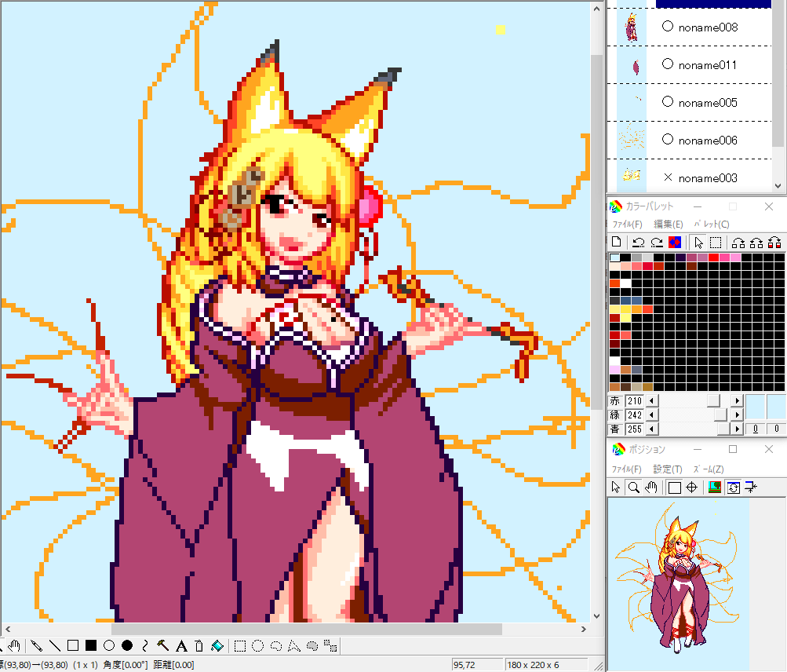The width and height of the screenshot is (787, 672).
Task: Open 設定(T) menu in Position window
Action: coord(668,469)
